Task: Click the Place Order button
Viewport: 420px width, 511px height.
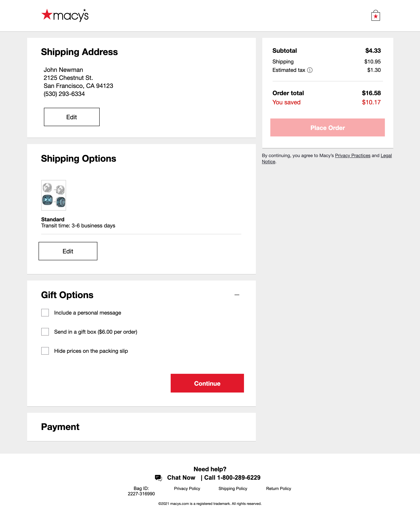Action: pos(327,128)
